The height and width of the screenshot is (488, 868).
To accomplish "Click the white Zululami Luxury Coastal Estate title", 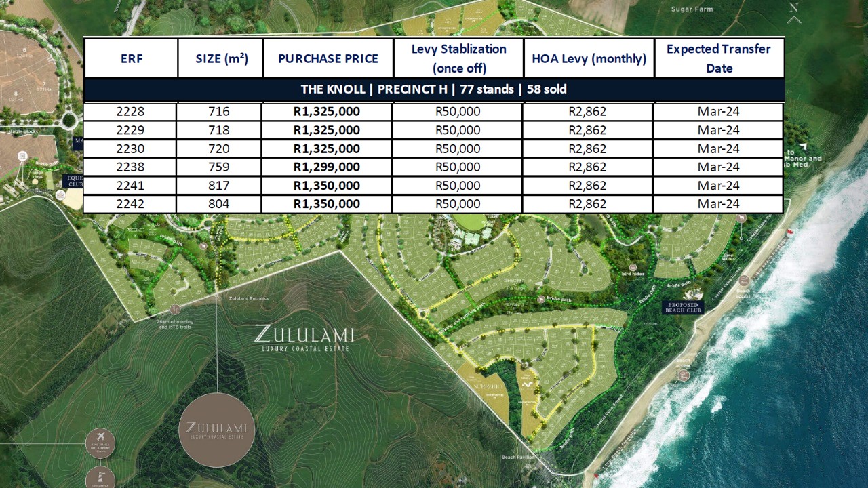I will (x=304, y=338).
